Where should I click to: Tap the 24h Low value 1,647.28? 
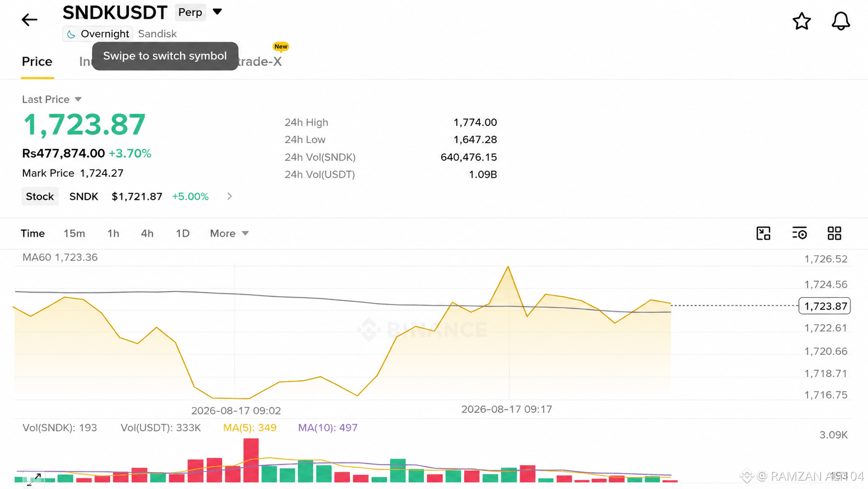tap(475, 139)
